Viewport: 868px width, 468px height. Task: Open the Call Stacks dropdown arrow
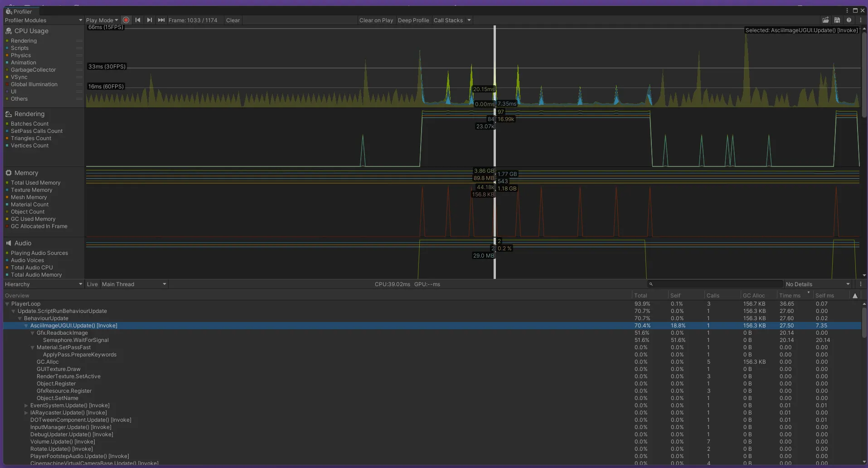[469, 20]
